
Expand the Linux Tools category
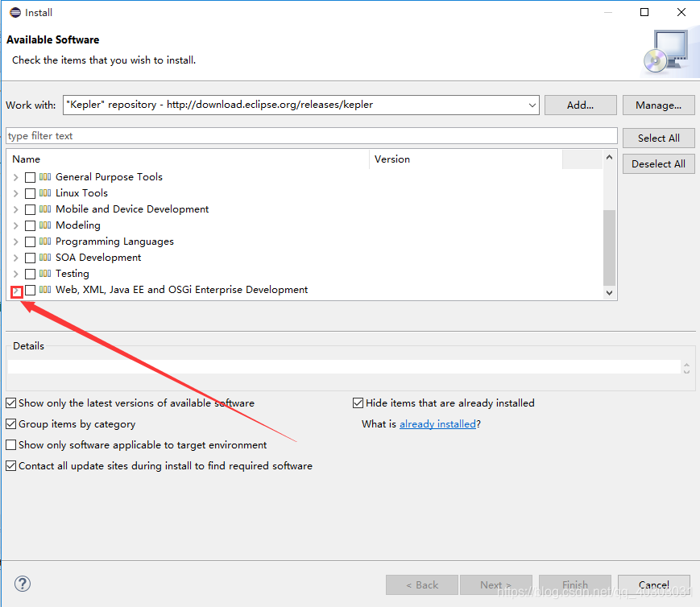pyautogui.click(x=15, y=193)
